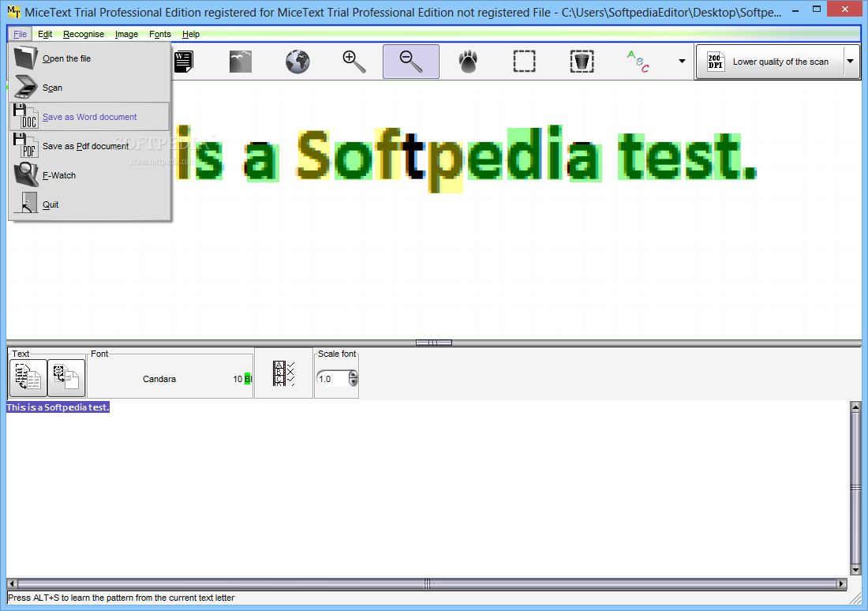The height and width of the screenshot is (611, 868).
Task: Open the scan quality dropdown arrow
Action: click(x=851, y=62)
